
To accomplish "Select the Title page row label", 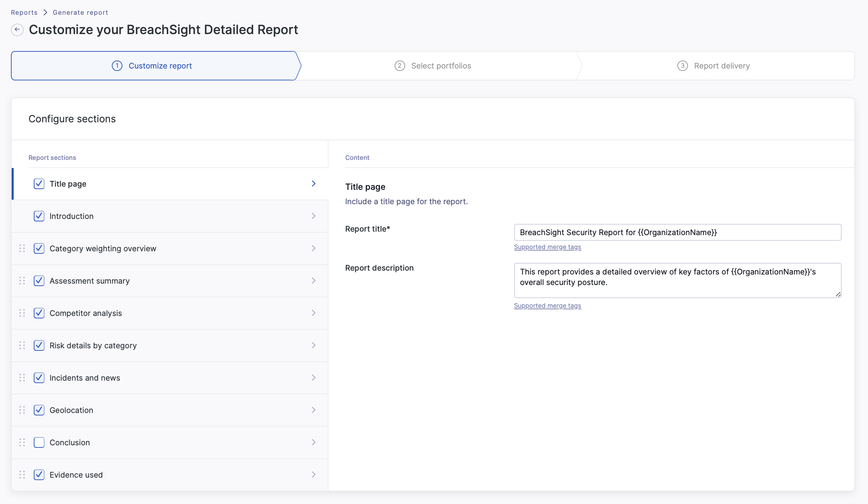I will (68, 184).
